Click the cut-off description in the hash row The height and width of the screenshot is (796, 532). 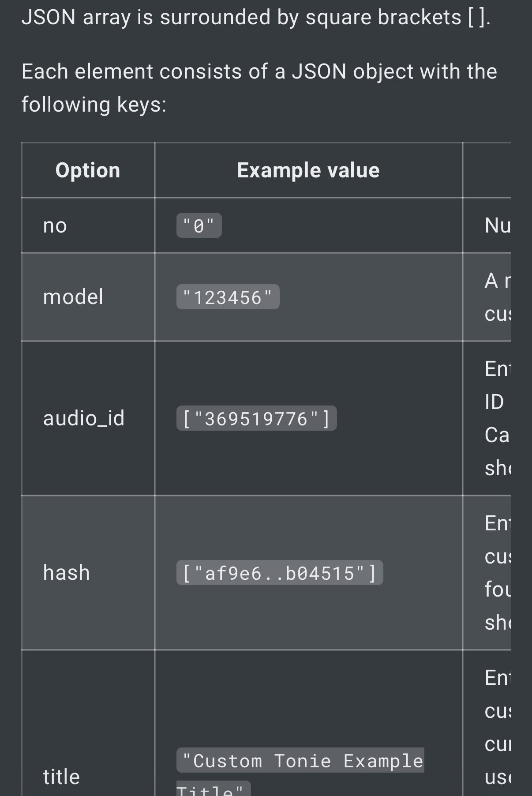coord(497,573)
